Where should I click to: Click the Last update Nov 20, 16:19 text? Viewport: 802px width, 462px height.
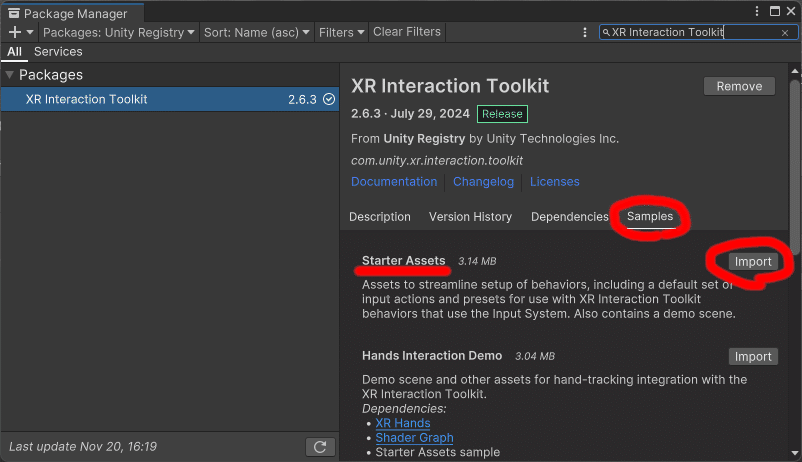coord(83,447)
